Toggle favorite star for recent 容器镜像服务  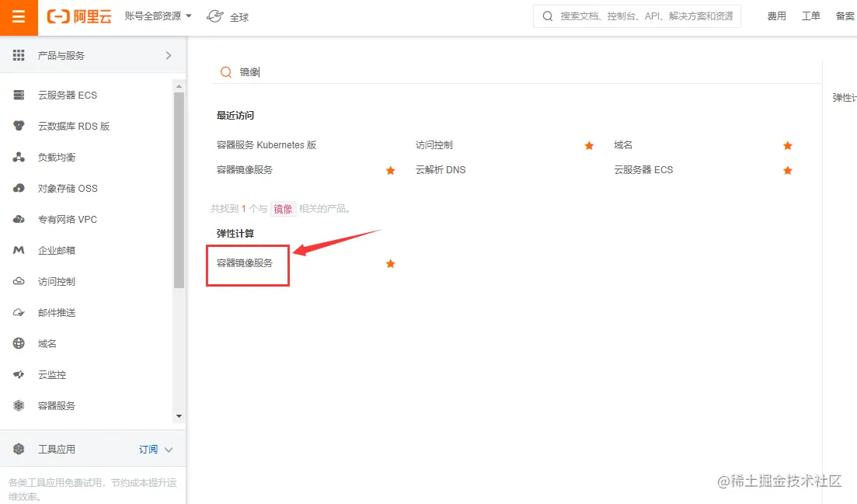390,171
